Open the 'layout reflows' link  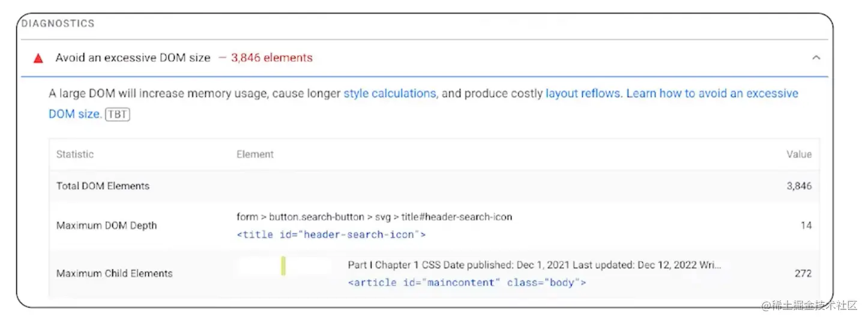click(x=582, y=94)
